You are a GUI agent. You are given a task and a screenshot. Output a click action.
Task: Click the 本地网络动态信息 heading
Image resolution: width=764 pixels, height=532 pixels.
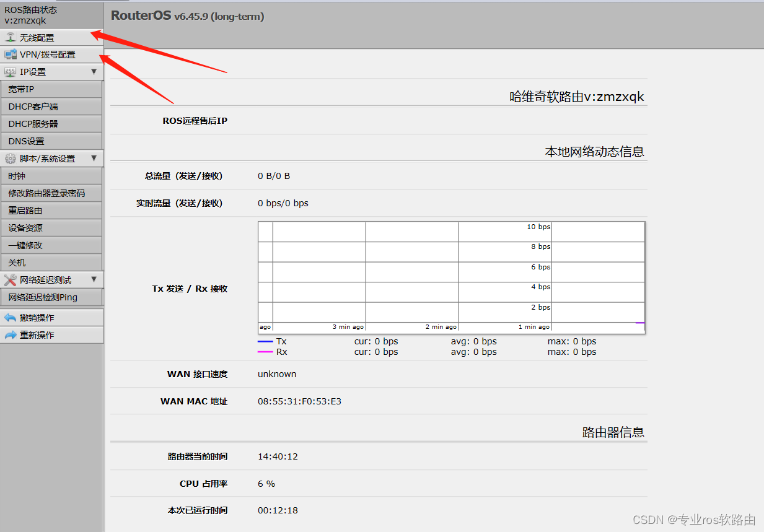tap(595, 152)
